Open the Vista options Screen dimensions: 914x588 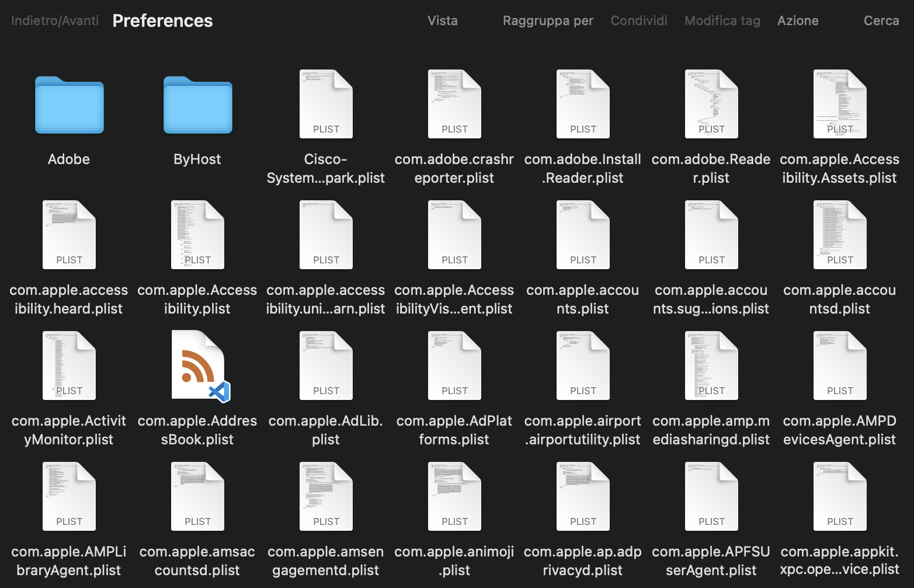click(442, 20)
